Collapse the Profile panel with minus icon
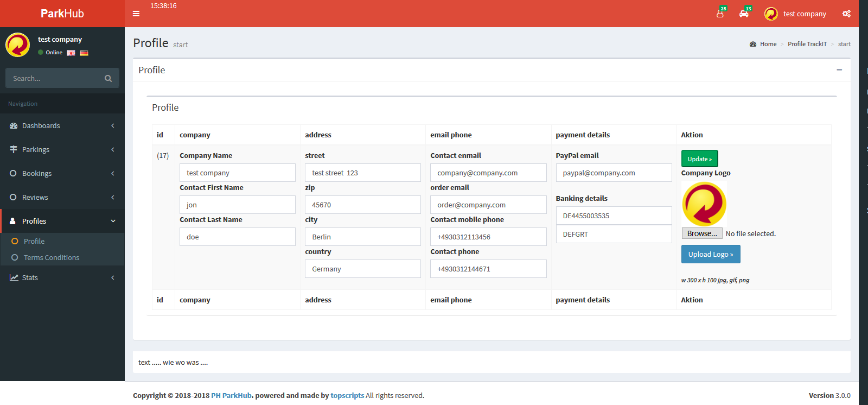868x405 pixels. [x=839, y=69]
